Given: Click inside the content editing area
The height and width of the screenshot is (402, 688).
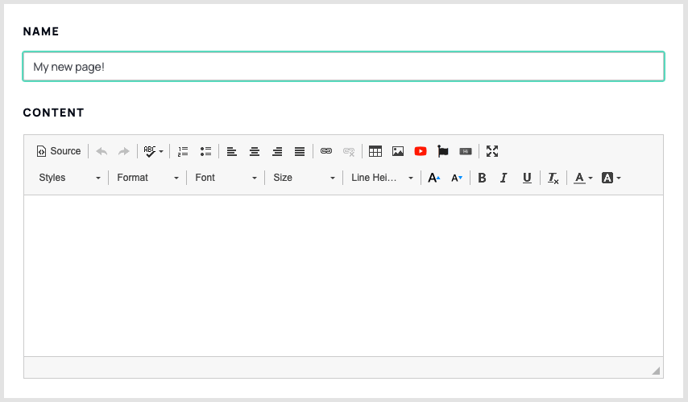Looking at the screenshot, I should pyautogui.click(x=344, y=276).
